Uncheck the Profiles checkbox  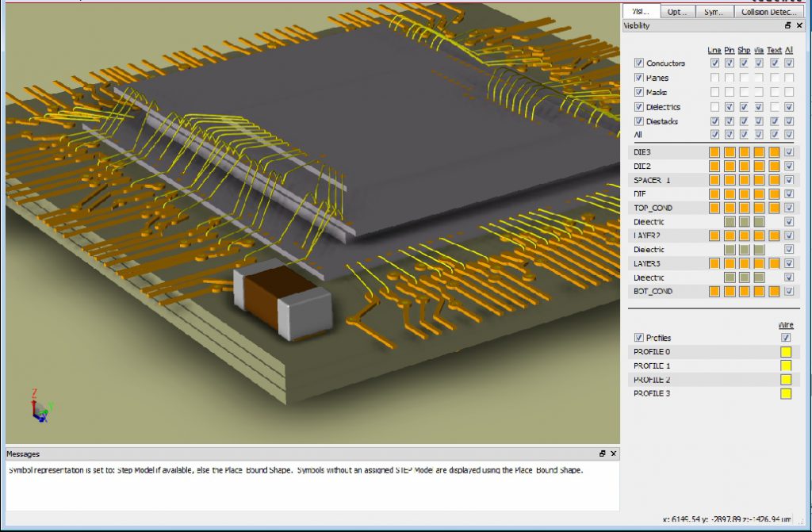pos(639,338)
